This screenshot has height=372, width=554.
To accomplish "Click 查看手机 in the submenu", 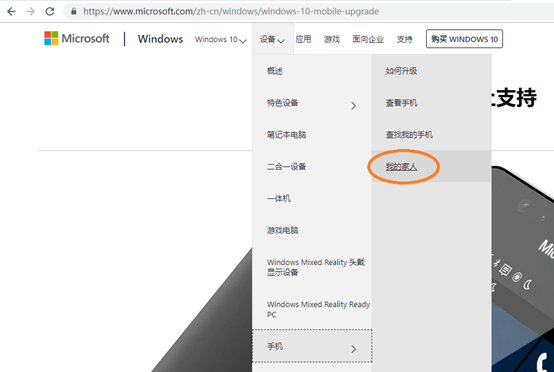I will tap(431, 103).
